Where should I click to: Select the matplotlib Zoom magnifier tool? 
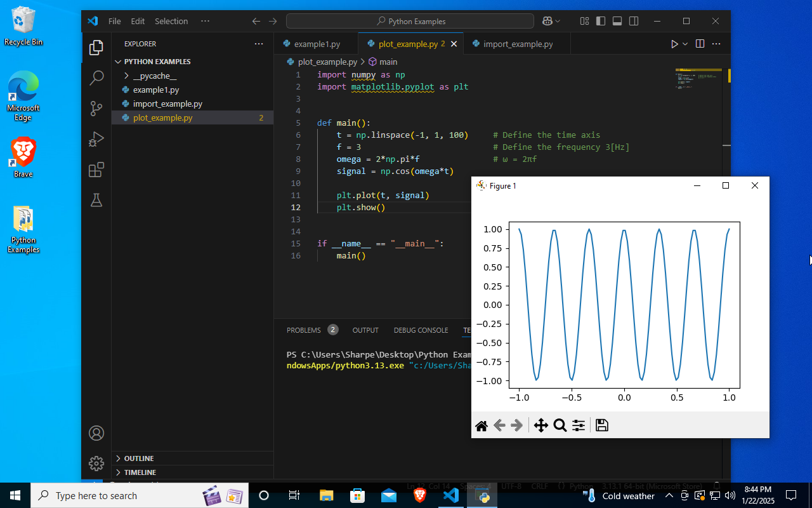tap(560, 425)
